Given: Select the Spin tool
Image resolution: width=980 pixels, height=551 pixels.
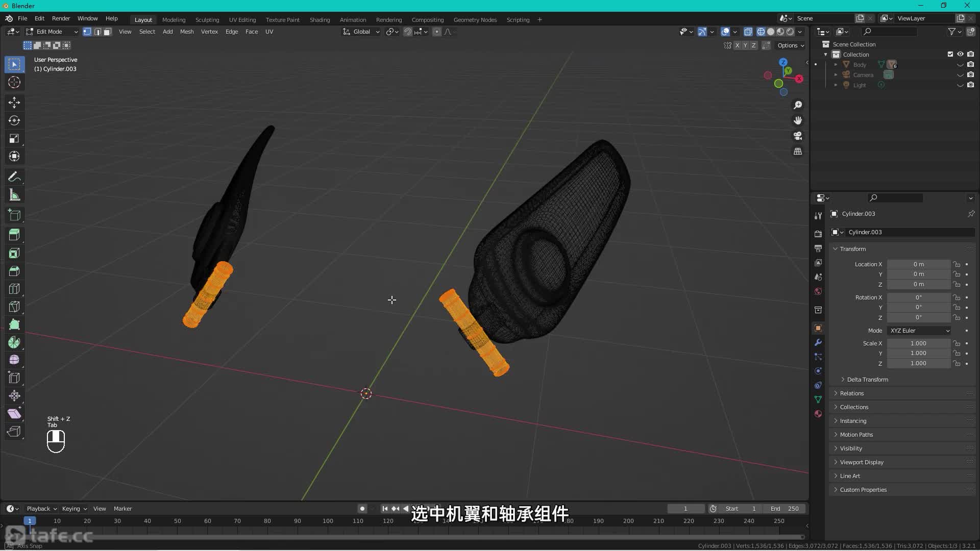Looking at the screenshot, I should [x=14, y=342].
